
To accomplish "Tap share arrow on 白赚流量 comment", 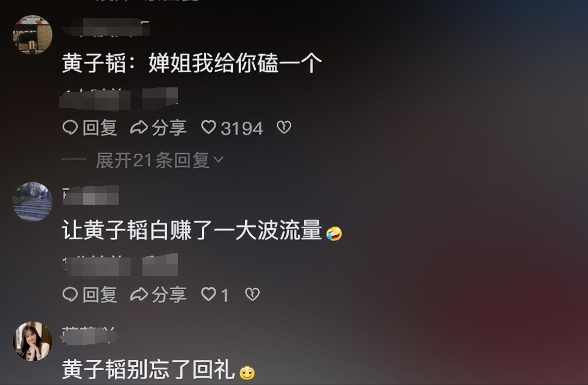I will coord(139,294).
